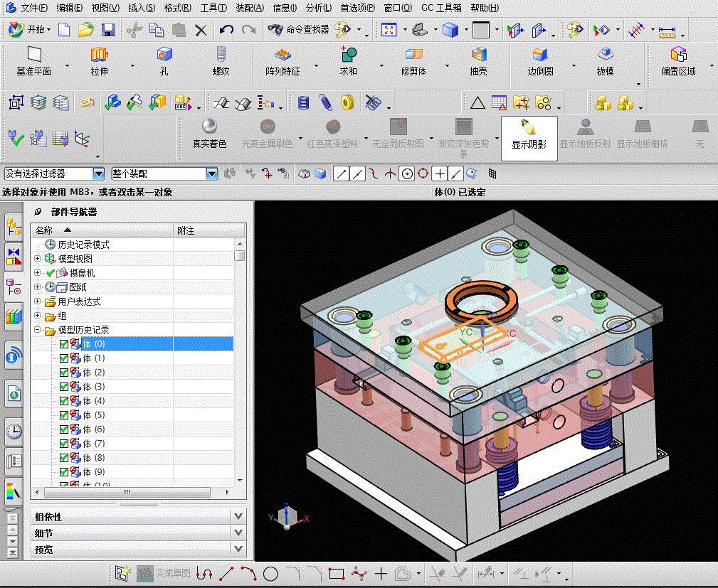Viewport: 718px width, 588px height.
Task: Open the reuse library books sidebar tab
Action: coord(14,316)
